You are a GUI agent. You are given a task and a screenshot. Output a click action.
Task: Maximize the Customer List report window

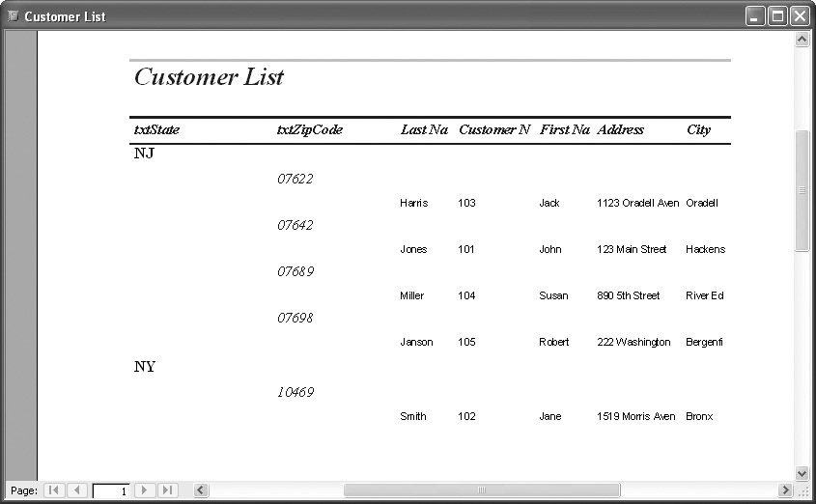click(777, 16)
